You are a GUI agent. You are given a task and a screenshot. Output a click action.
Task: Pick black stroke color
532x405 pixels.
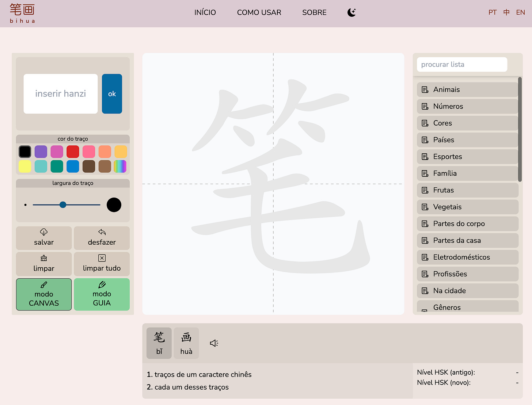tap(25, 152)
